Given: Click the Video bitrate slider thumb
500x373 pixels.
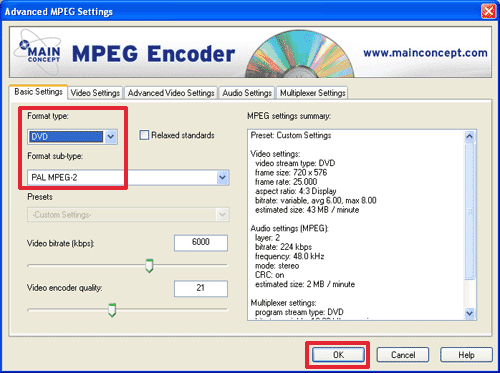Looking at the screenshot, I should 149,266.
